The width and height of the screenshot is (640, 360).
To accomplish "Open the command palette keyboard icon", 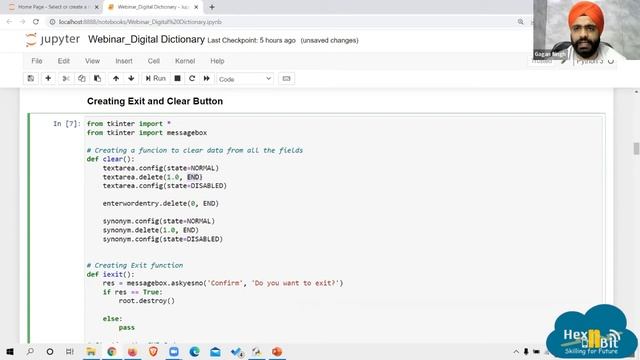I will [286, 78].
